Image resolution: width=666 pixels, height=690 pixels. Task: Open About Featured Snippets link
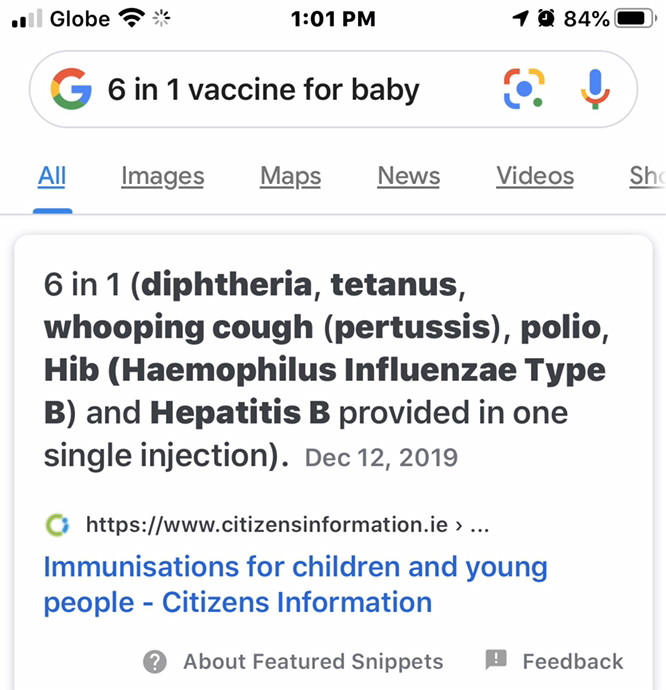[313, 661]
